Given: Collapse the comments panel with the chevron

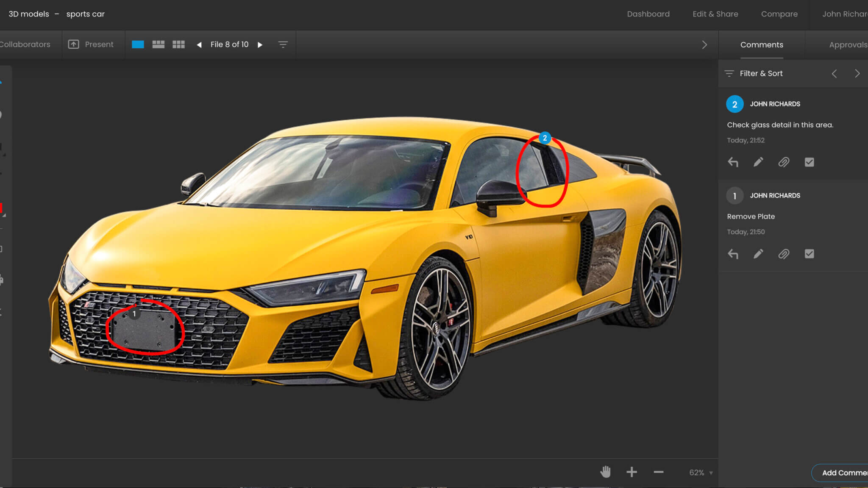Looking at the screenshot, I should tap(704, 44).
